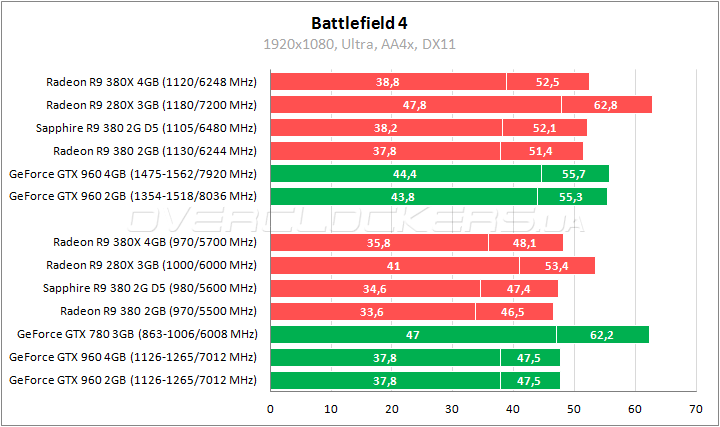Click the 55,3 value on the green bar

572,197
